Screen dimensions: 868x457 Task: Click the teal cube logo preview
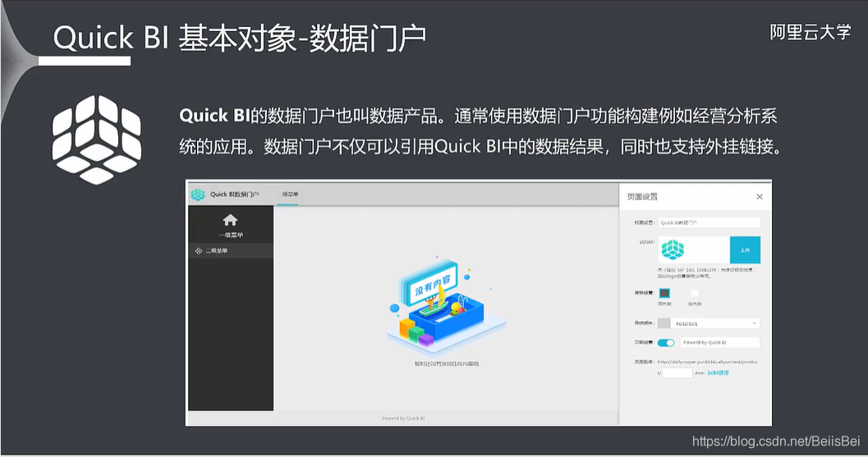click(673, 249)
